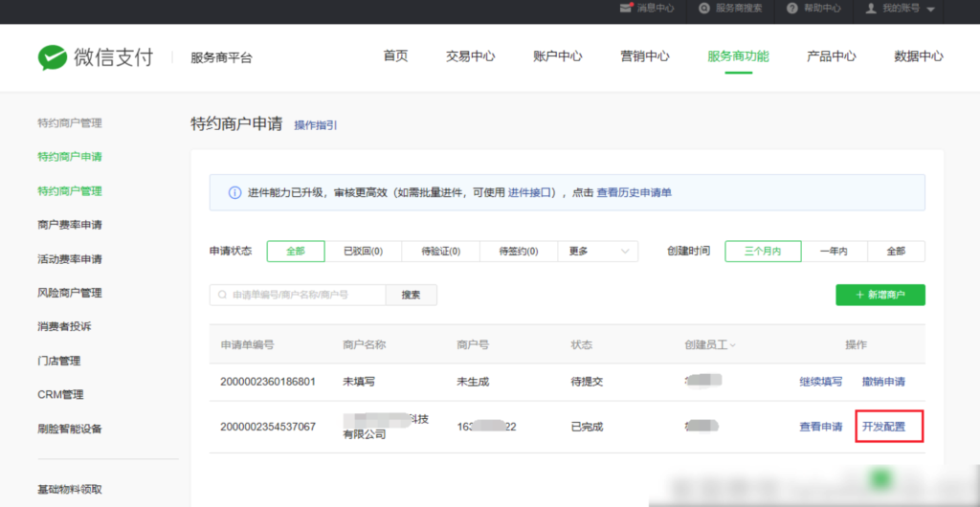Open the 帮助中心 question mark icon
Image resolution: width=980 pixels, height=507 pixels.
tap(791, 9)
